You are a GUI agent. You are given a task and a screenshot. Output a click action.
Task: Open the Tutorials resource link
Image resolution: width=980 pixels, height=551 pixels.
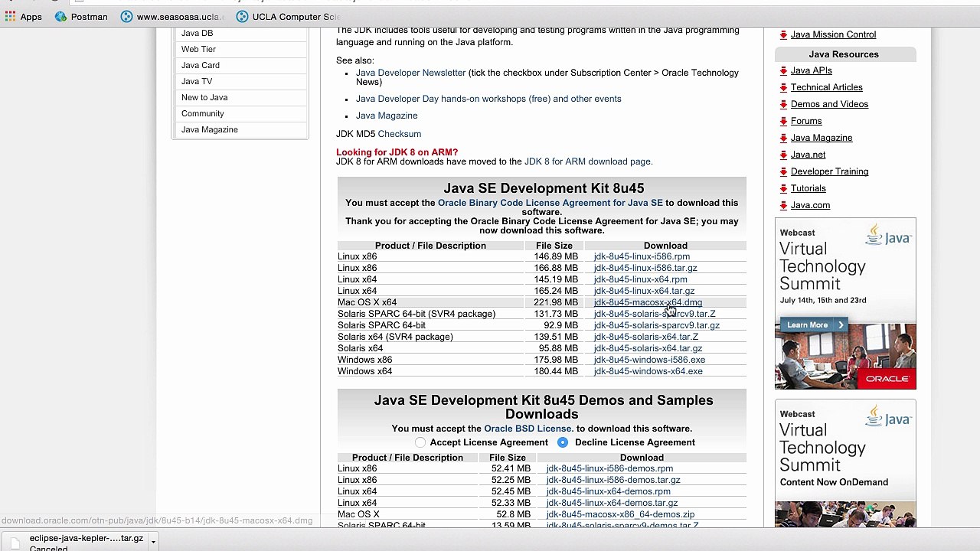point(808,188)
